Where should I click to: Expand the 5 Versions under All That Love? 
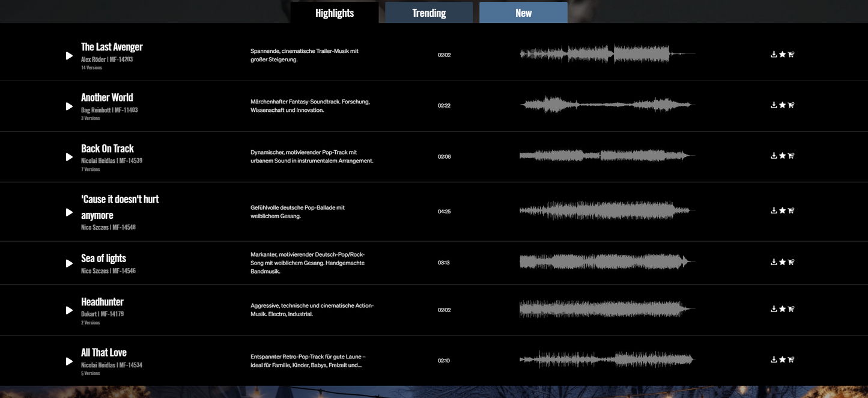tap(91, 373)
